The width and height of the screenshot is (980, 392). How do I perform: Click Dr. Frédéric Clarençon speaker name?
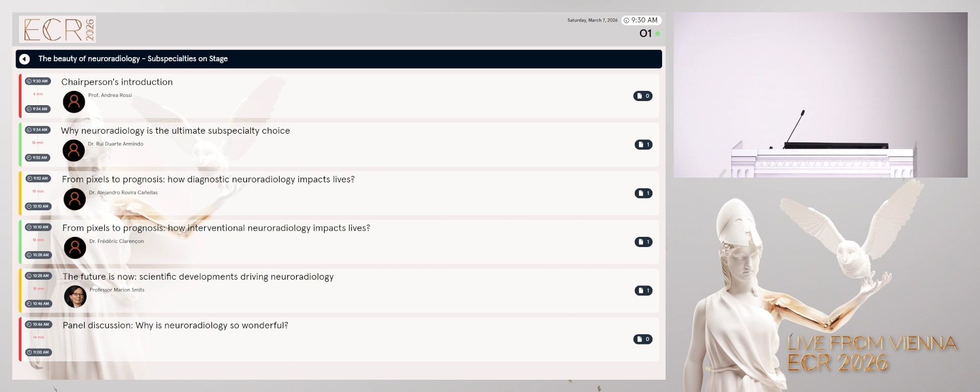click(116, 241)
